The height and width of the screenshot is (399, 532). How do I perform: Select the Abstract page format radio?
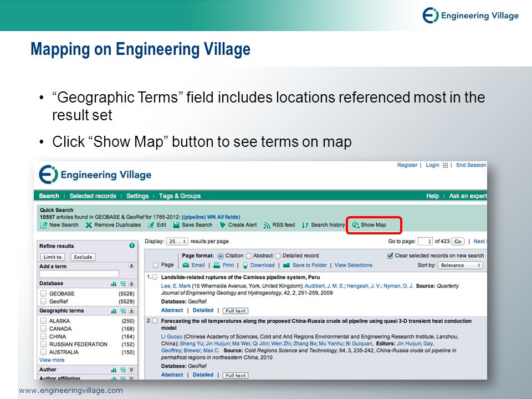pos(249,256)
